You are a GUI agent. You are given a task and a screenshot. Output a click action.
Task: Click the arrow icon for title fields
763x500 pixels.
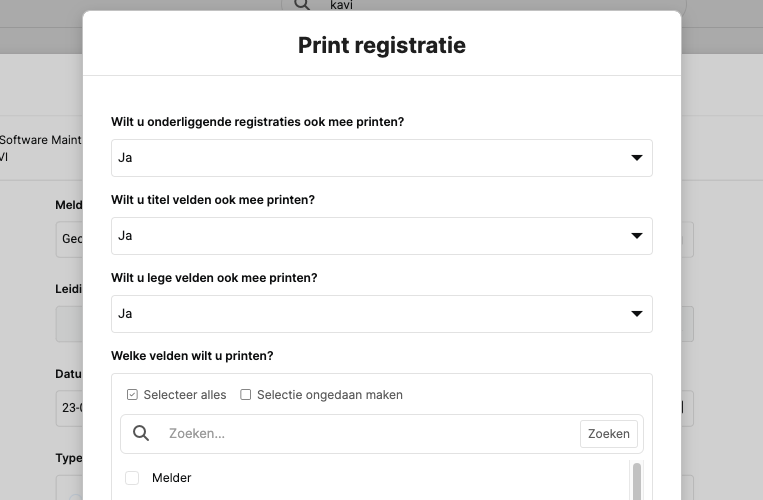point(636,236)
